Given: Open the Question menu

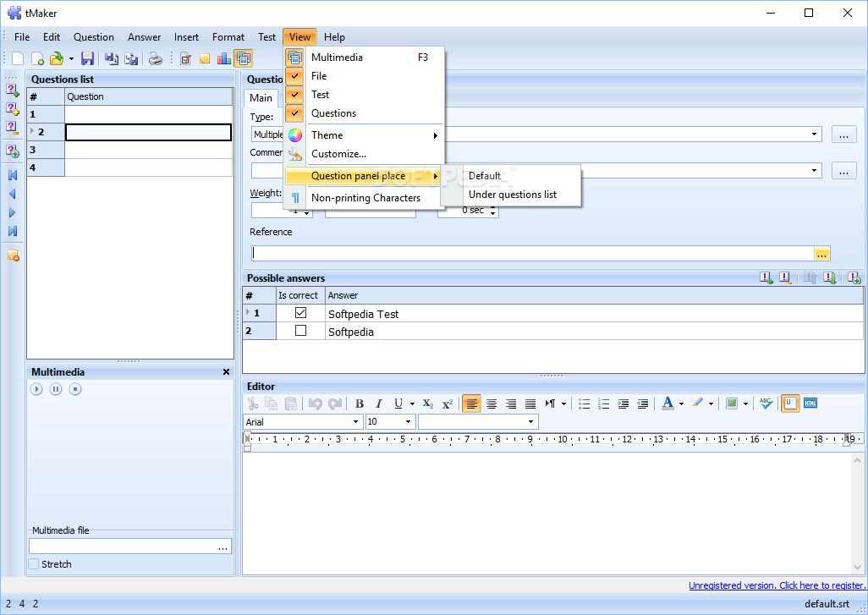Looking at the screenshot, I should point(94,37).
